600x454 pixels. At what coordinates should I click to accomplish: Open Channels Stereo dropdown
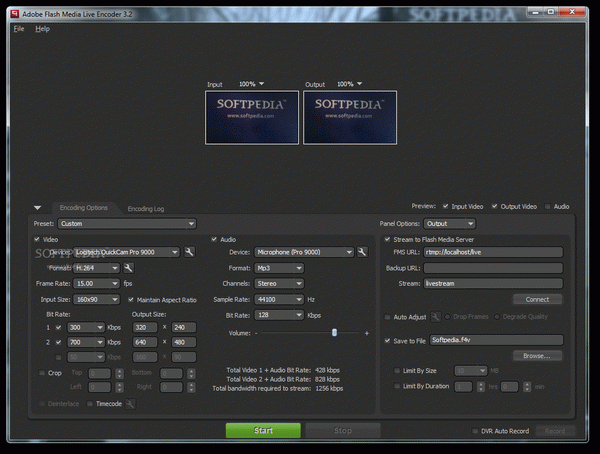point(279,283)
